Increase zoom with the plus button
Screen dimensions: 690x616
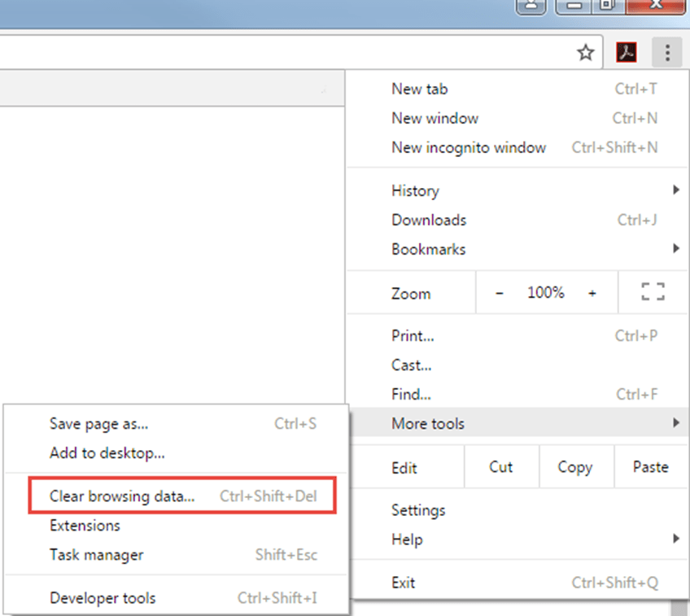tap(592, 293)
